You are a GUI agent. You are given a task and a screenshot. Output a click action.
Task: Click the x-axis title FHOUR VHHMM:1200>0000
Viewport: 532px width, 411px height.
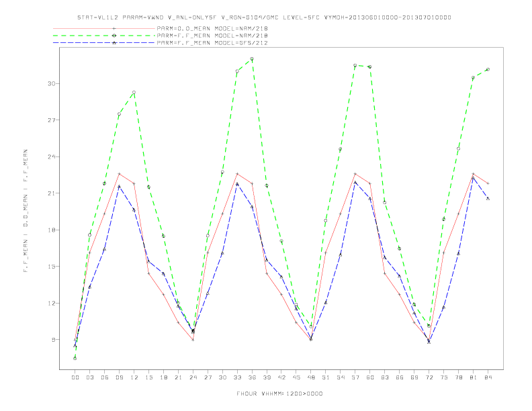279,394
